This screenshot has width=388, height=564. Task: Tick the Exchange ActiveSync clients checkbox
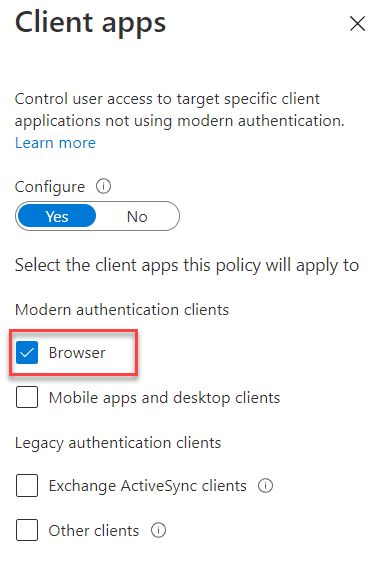[x=27, y=485]
